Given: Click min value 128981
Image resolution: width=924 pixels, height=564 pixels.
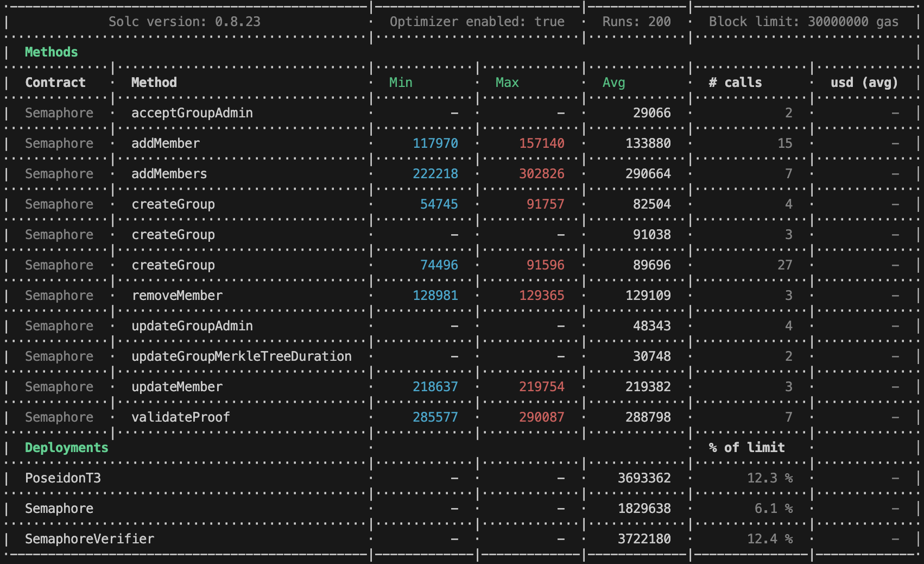Looking at the screenshot, I should tap(435, 296).
